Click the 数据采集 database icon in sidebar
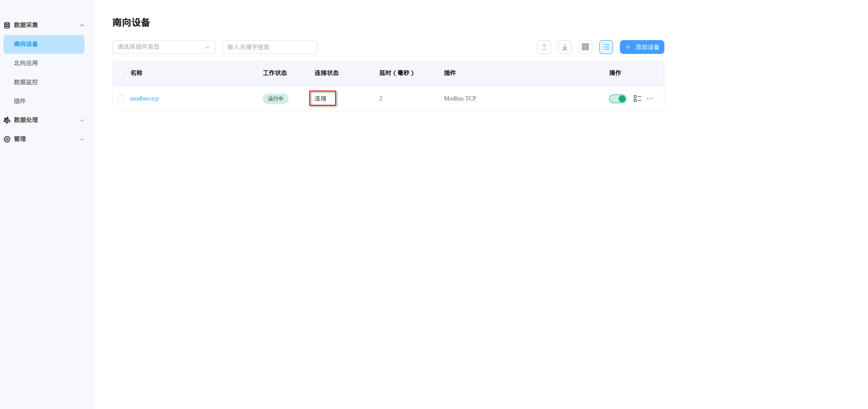 click(6, 25)
